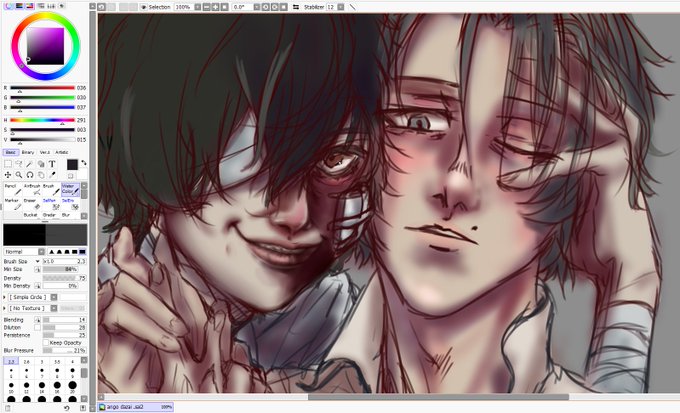Select the Eraser tool

click(32, 204)
